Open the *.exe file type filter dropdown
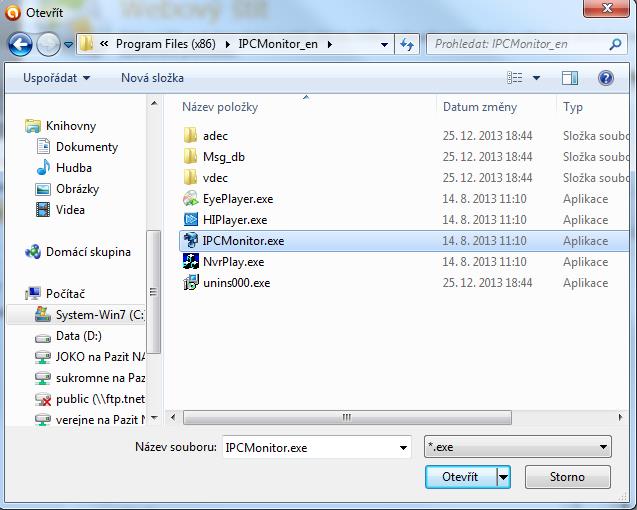 tap(518, 447)
